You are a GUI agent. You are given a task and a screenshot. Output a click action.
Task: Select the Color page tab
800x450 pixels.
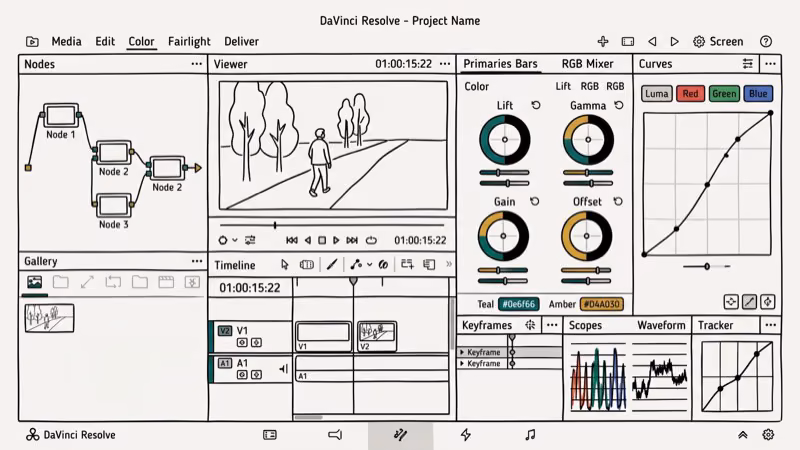point(141,41)
